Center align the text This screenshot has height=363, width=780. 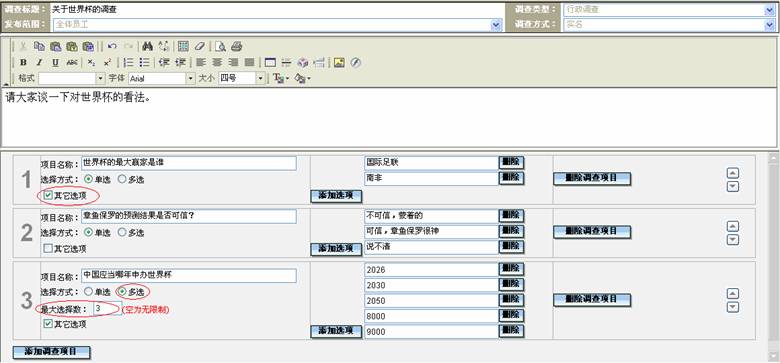pos(217,63)
